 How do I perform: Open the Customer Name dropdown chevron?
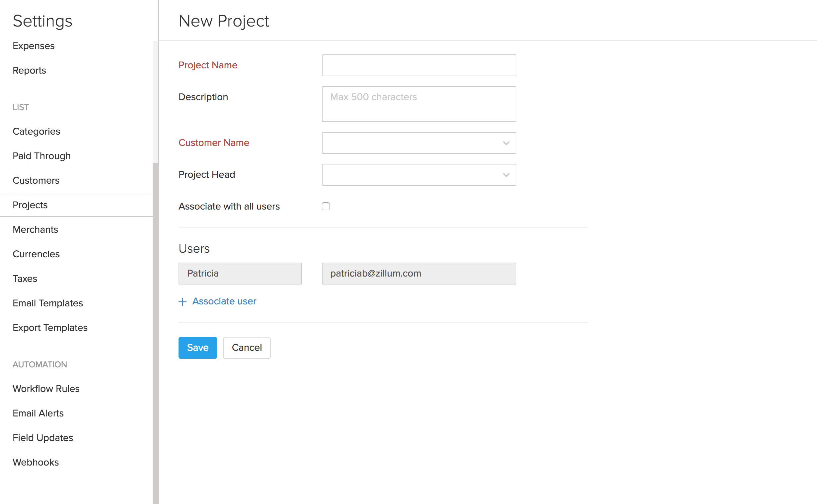tap(506, 143)
